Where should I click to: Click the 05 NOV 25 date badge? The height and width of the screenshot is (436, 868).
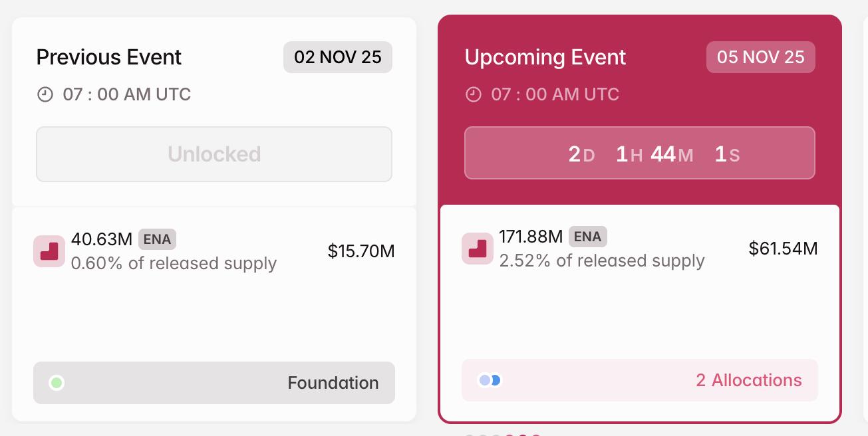tap(760, 57)
